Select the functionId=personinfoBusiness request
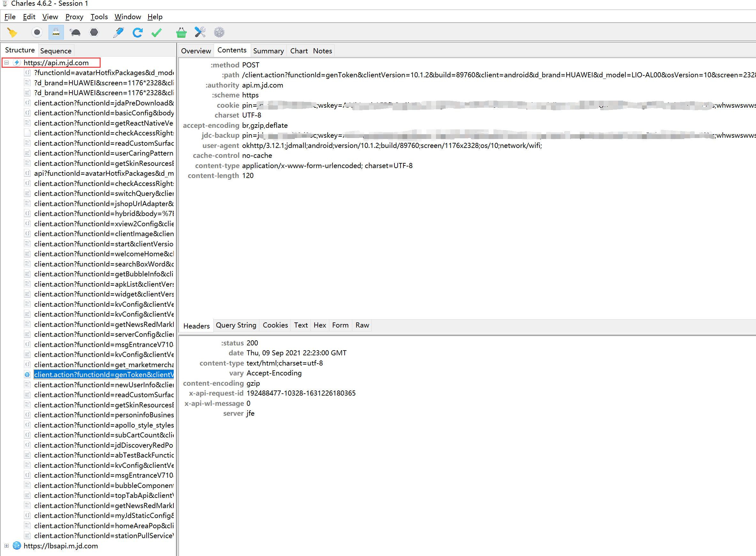The image size is (756, 556). tap(103, 415)
